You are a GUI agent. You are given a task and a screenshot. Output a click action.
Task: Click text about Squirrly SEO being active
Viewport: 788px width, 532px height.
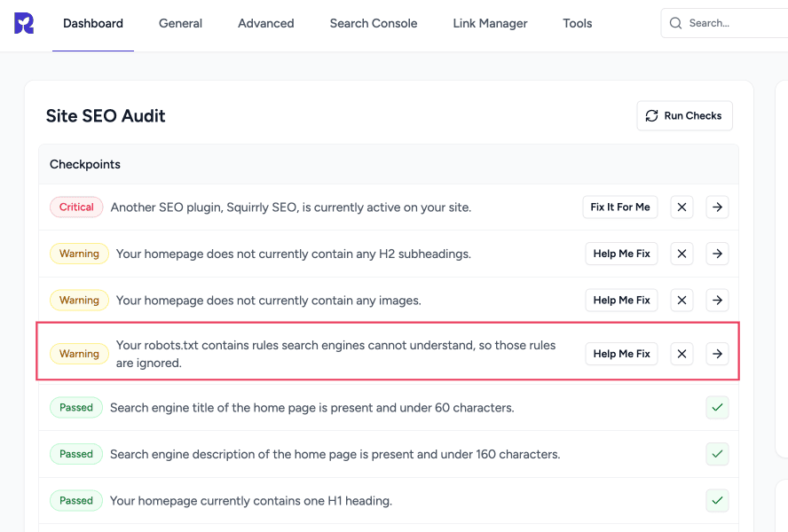pos(291,207)
